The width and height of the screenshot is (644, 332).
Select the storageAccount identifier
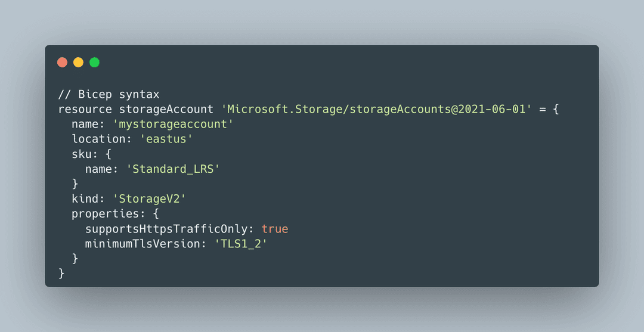(166, 110)
